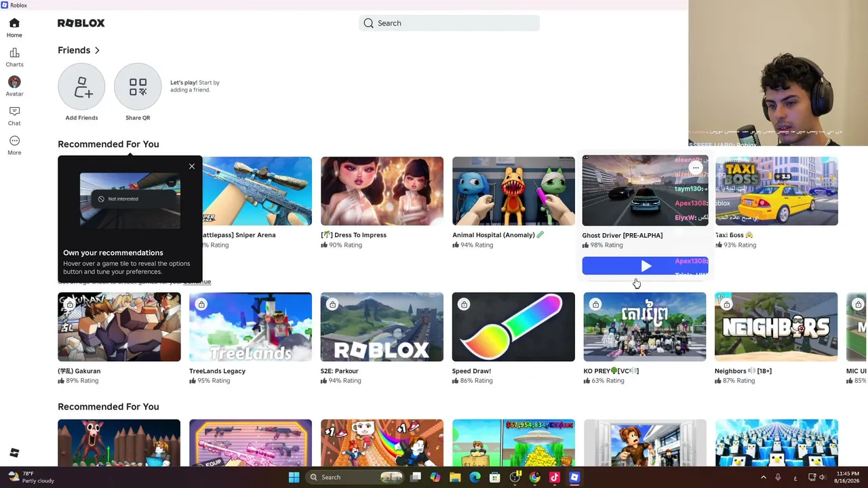868x488 pixels.
Task: Open File Explorer from the taskbar
Action: [455, 477]
